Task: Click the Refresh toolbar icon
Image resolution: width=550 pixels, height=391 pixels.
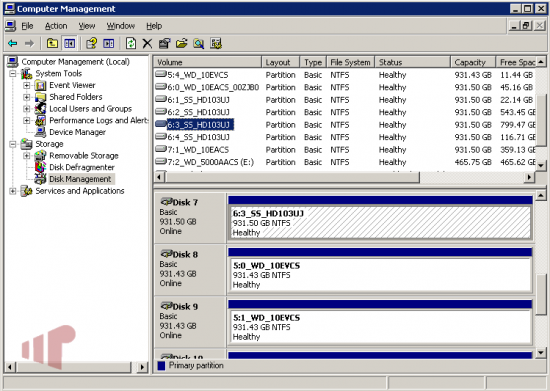Action: click(x=131, y=43)
